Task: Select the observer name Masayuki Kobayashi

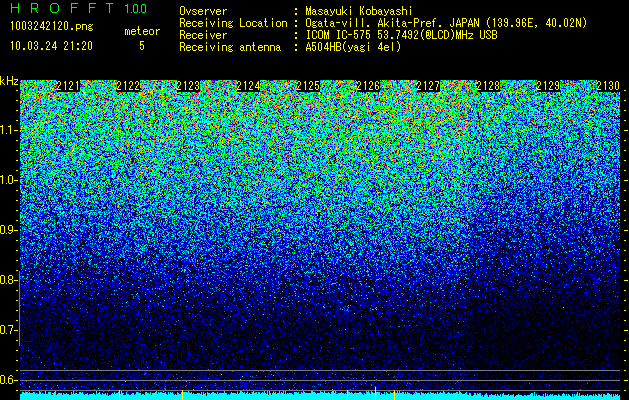Action: (359, 11)
